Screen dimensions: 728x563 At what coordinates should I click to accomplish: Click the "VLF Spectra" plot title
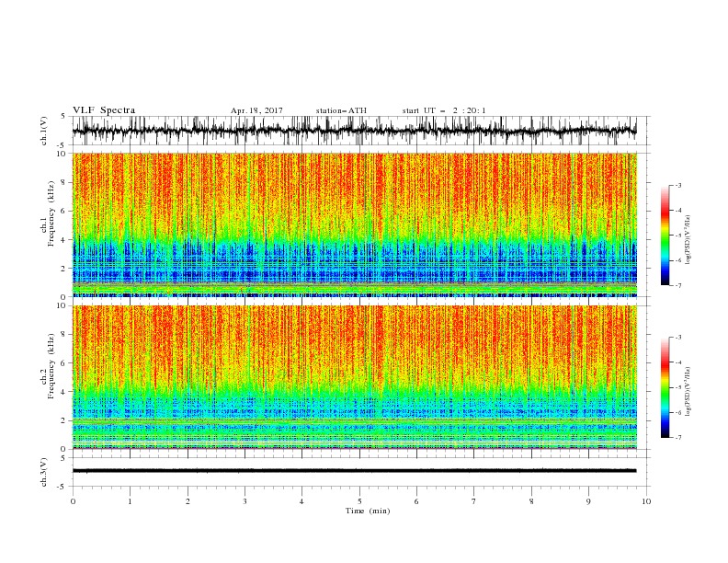click(104, 110)
